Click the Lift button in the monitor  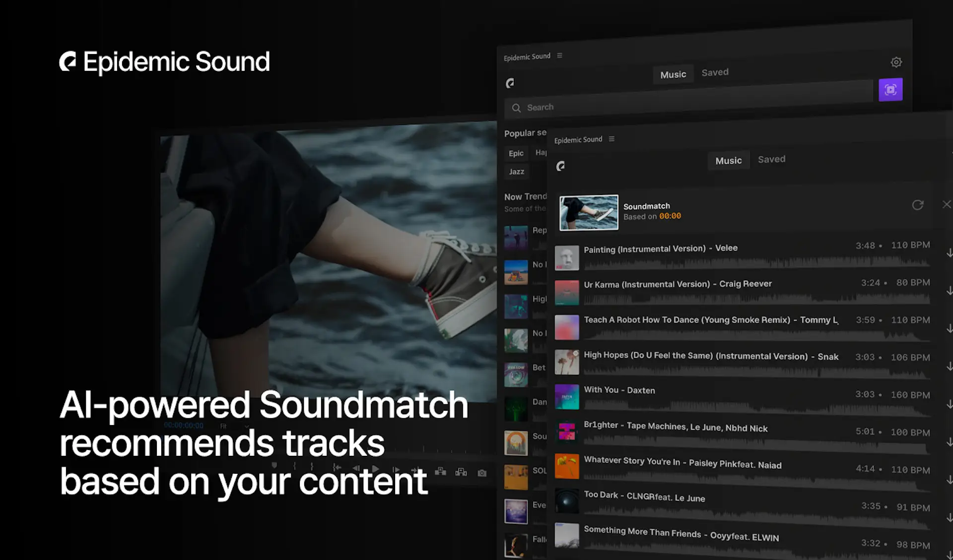[440, 471]
